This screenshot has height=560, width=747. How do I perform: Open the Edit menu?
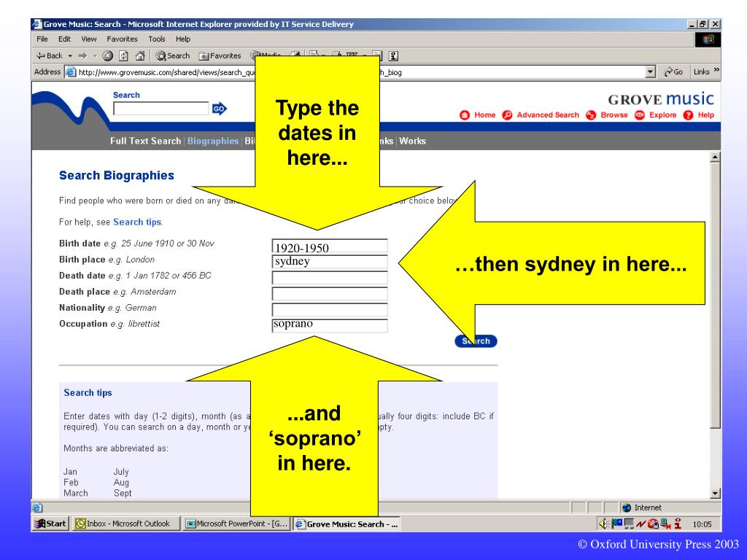64,39
